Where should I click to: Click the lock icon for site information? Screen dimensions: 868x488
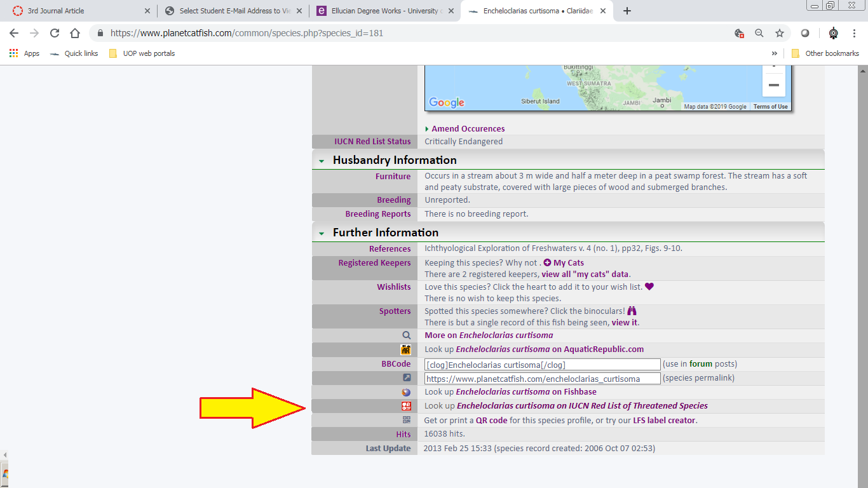coord(100,33)
